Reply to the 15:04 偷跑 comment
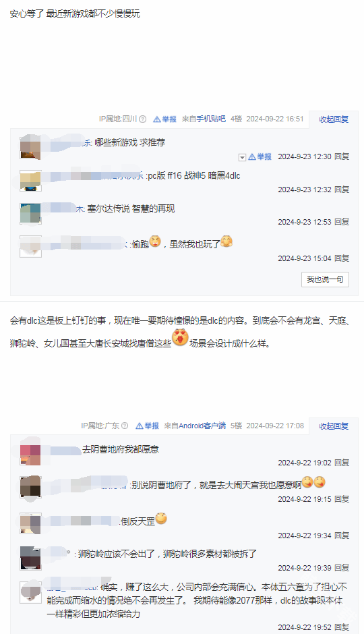364x634 pixels. point(342,258)
